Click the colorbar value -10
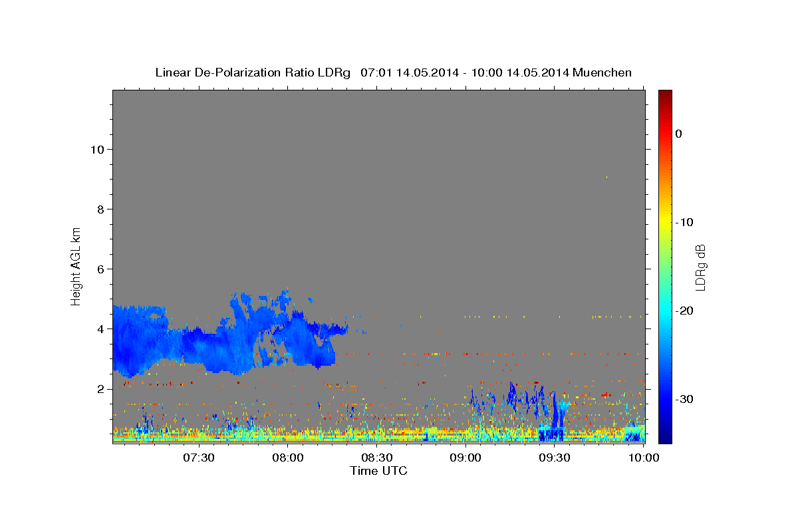This screenshot has width=798, height=532. (x=686, y=222)
